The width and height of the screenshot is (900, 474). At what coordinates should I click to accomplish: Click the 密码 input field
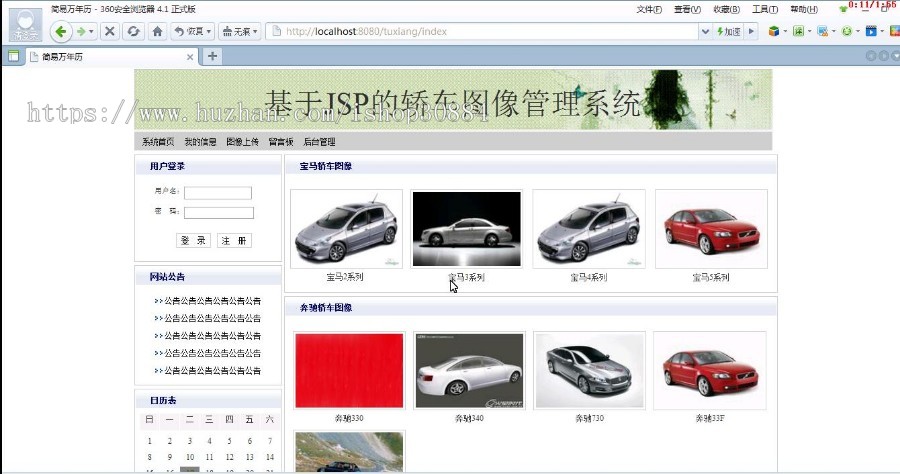coord(219,213)
